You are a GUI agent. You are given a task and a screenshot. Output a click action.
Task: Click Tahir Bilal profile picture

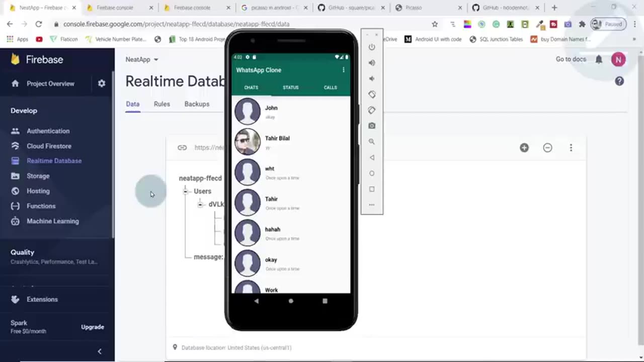(x=248, y=142)
